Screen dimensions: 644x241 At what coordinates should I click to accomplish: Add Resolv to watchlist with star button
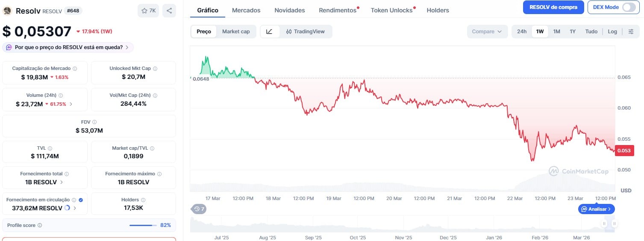pos(148,11)
